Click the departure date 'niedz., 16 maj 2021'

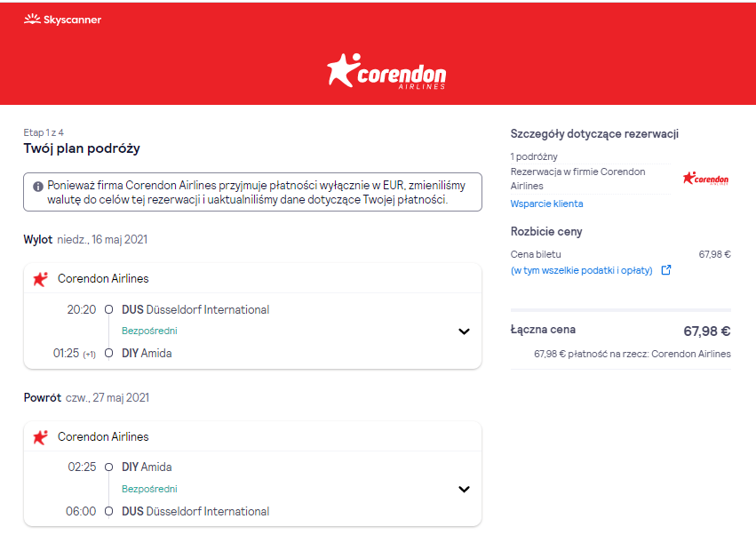tap(102, 239)
